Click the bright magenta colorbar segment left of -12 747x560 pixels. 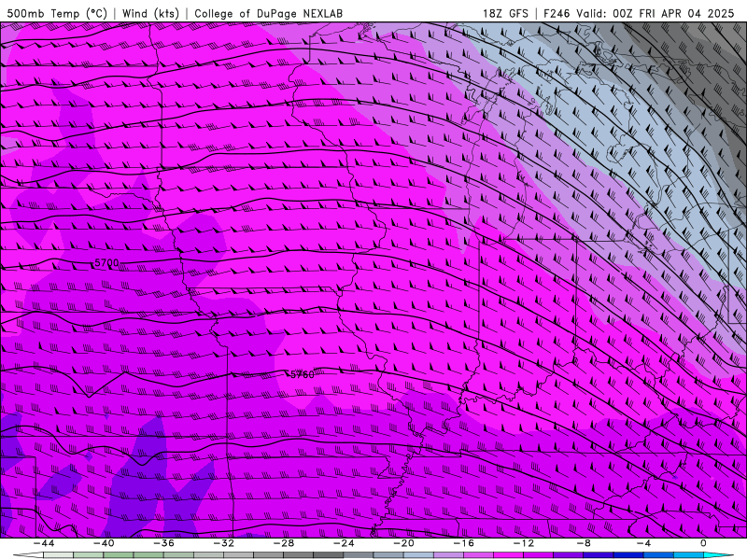(508, 555)
